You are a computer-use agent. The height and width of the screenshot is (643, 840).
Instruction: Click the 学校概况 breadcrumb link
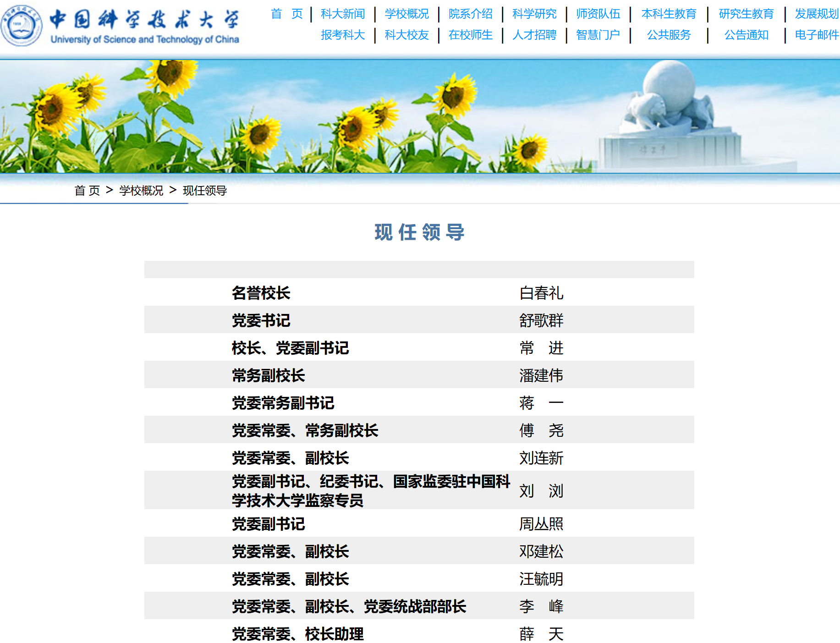coord(141,191)
